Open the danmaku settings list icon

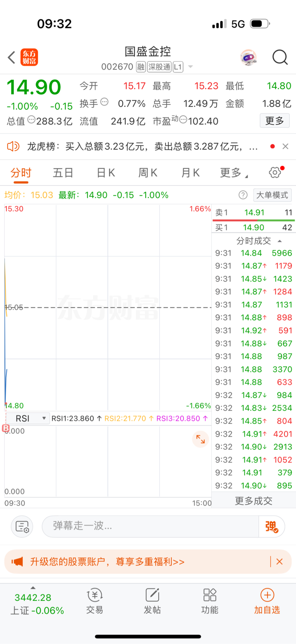(22, 526)
